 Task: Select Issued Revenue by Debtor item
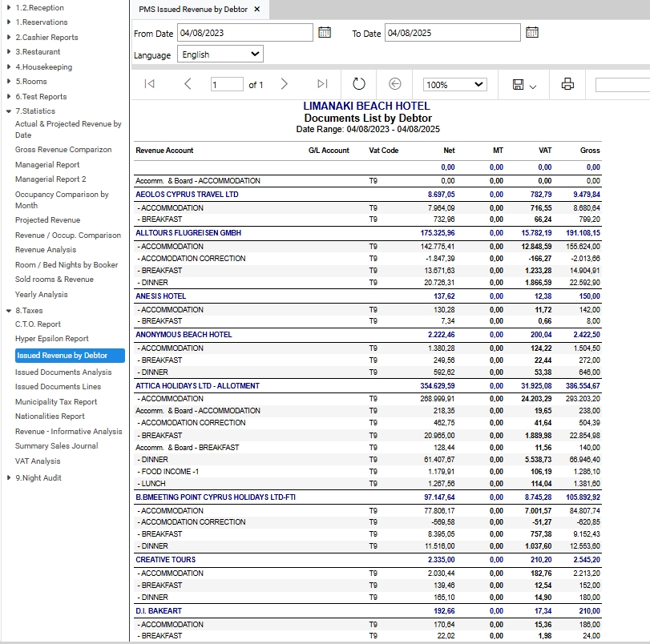coord(70,355)
